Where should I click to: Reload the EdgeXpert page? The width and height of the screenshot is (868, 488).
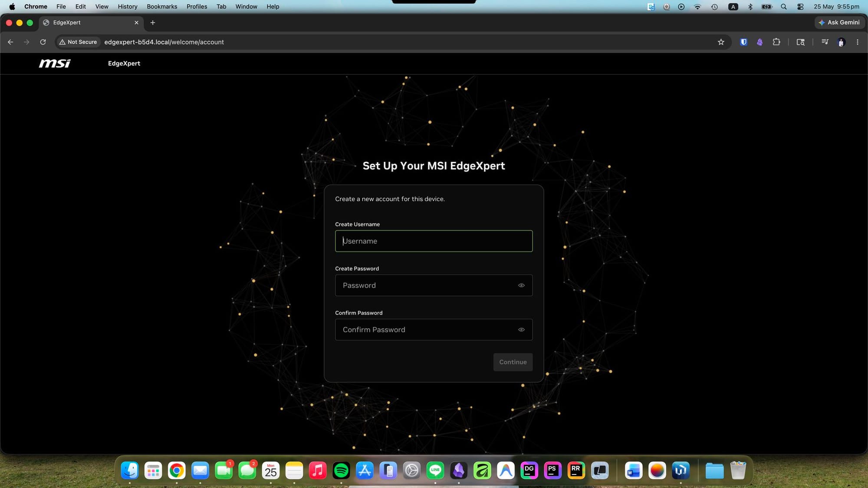point(43,42)
